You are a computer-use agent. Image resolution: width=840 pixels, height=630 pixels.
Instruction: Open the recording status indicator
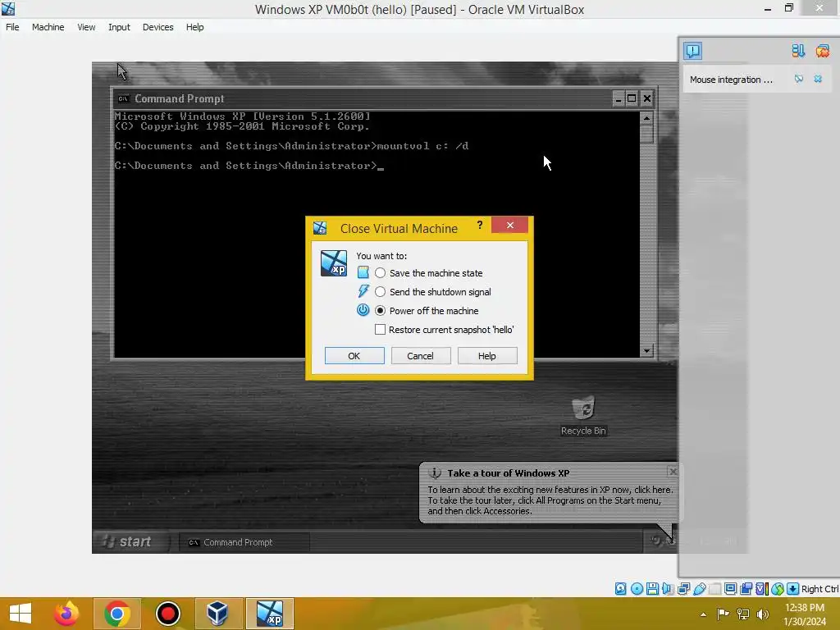(746, 589)
